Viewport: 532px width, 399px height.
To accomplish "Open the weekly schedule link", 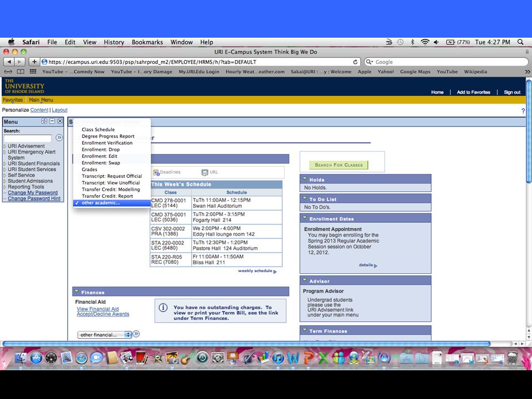I will point(257,271).
